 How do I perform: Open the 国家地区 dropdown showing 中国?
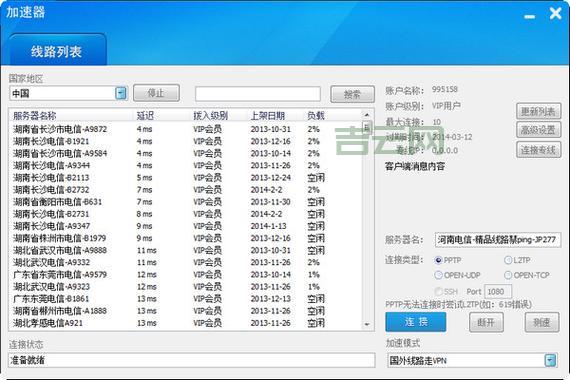tap(68, 93)
